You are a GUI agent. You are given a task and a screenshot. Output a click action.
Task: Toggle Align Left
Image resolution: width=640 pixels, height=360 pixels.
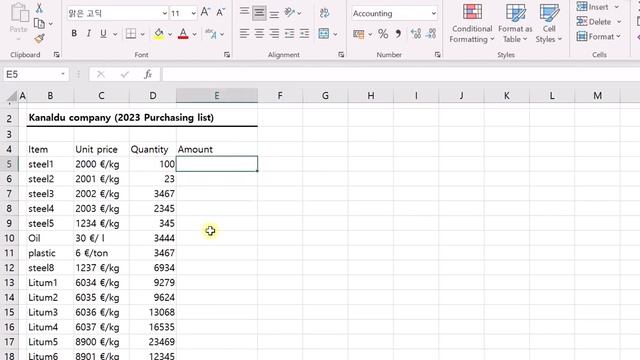244,33
